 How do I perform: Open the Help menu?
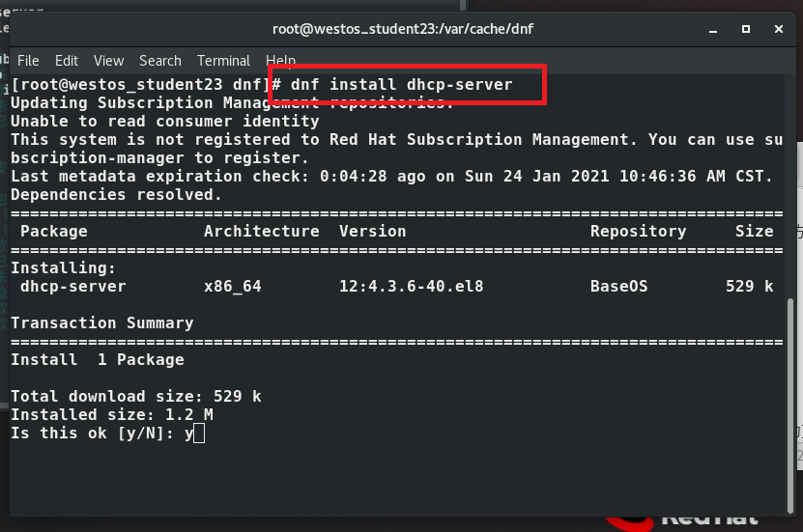tap(280, 61)
